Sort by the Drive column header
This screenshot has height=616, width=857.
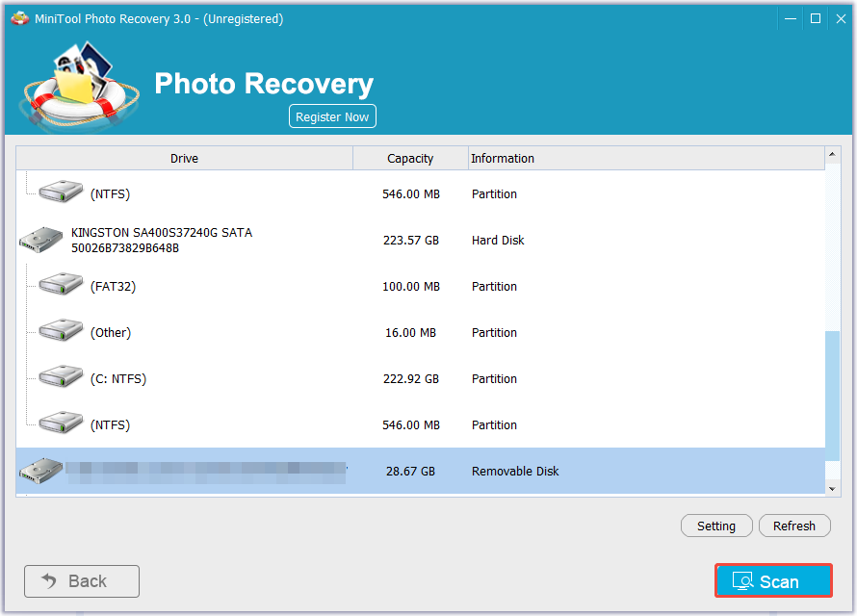pos(184,159)
